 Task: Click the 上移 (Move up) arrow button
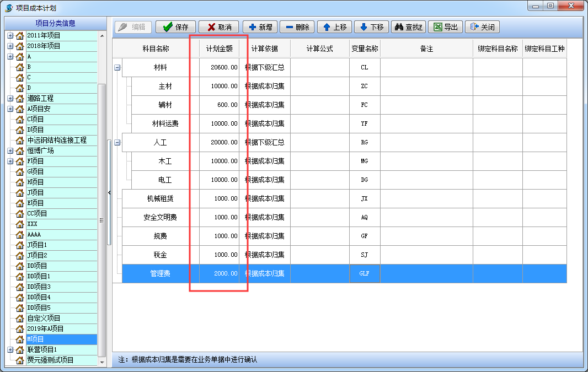334,27
